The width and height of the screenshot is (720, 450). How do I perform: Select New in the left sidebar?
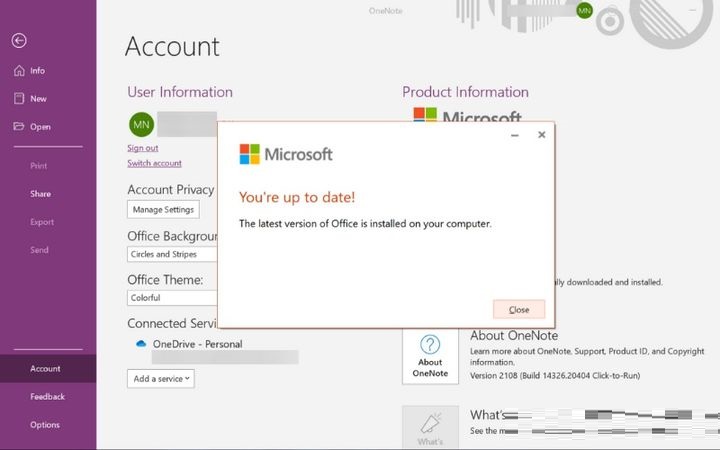tap(38, 99)
